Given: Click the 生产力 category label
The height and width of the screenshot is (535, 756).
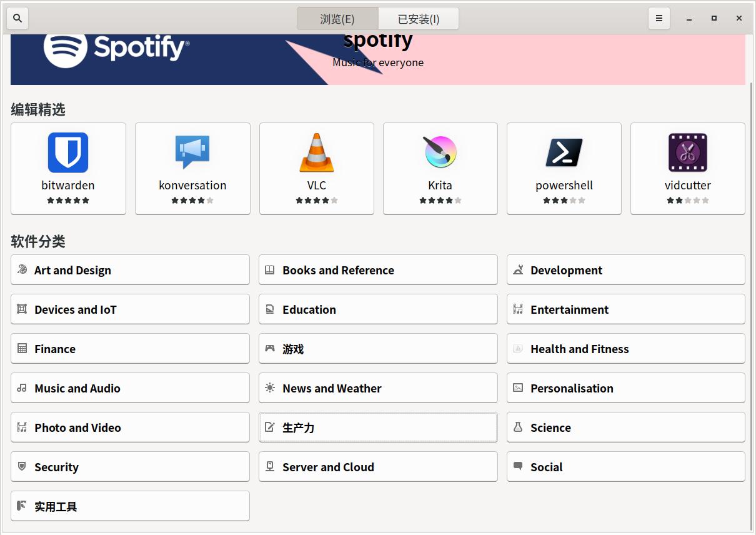Looking at the screenshot, I should pos(298,427).
